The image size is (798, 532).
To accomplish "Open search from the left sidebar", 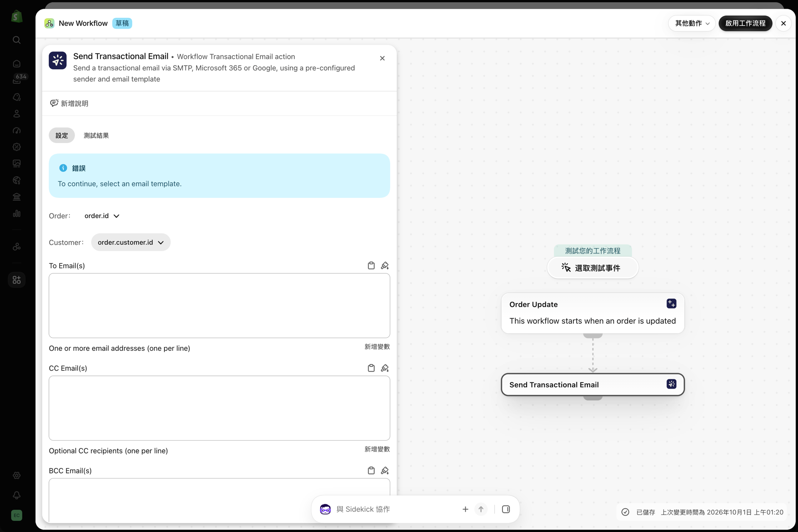I will (17, 40).
